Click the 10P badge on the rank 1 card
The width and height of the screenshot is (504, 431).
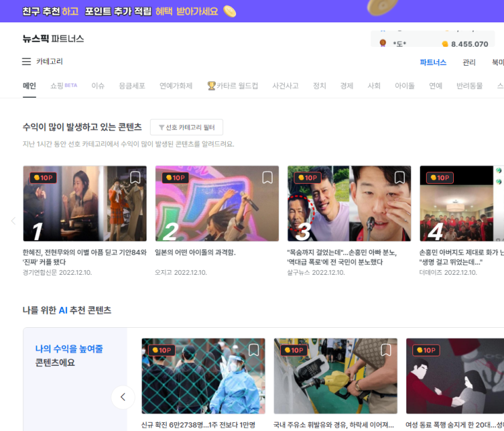(43, 178)
